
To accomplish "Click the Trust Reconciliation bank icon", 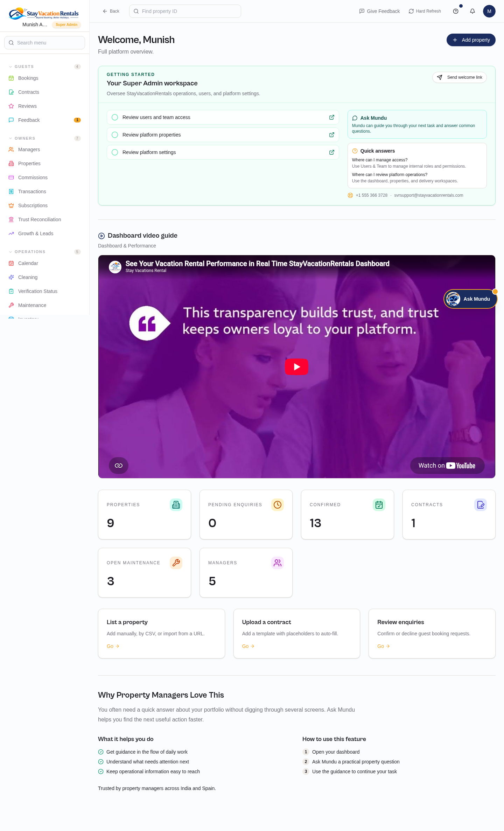I will [x=11, y=219].
